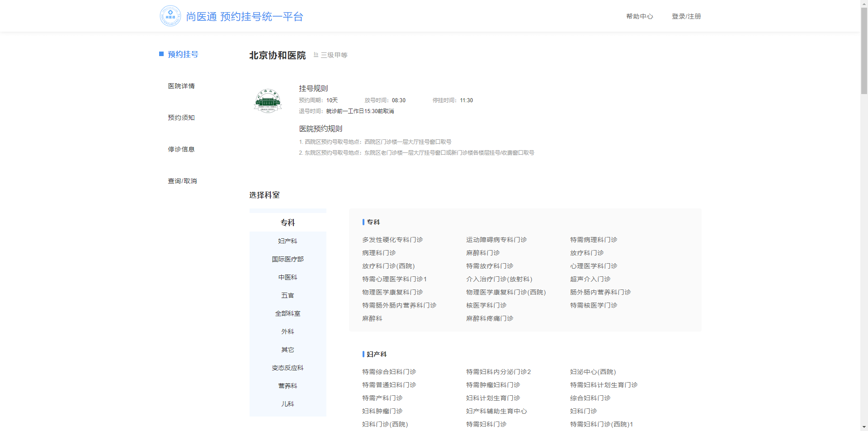Open 特需妇科门诊 in the middle column
This screenshot has width=868, height=431.
tap(486, 424)
